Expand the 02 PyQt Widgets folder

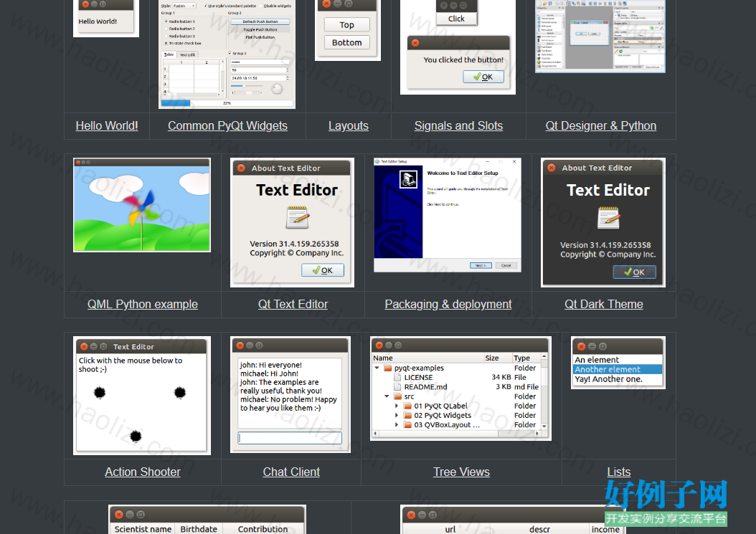pyautogui.click(x=397, y=416)
